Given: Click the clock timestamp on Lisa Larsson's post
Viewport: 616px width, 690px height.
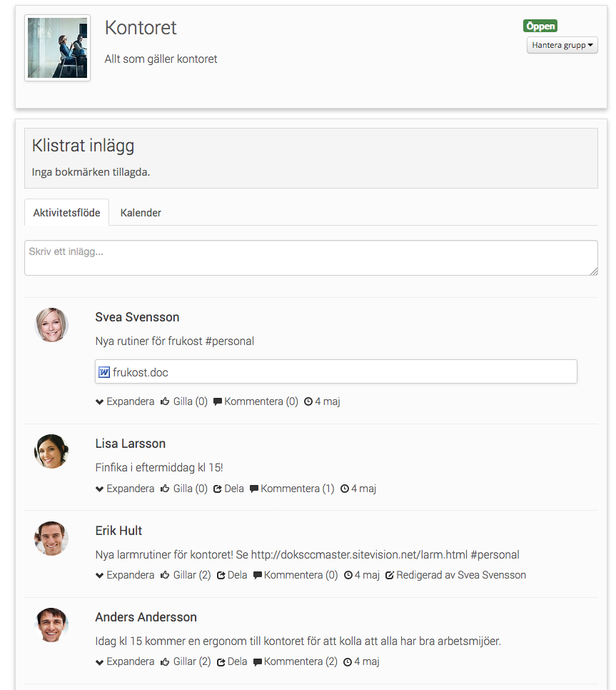Looking at the screenshot, I should tap(358, 489).
